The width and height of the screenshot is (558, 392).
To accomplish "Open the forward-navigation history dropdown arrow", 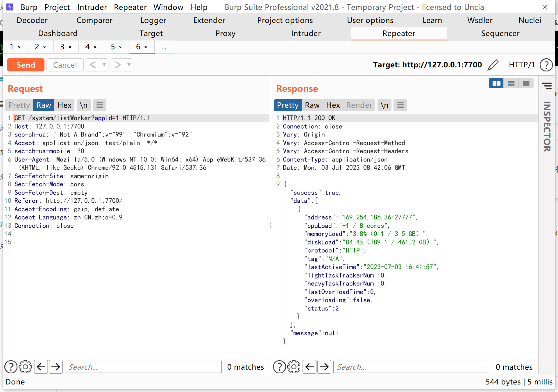I will click(x=130, y=65).
